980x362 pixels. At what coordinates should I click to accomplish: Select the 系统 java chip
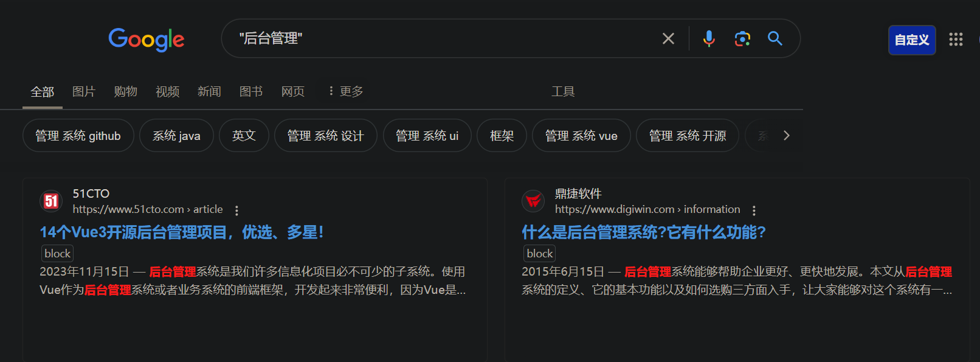177,136
